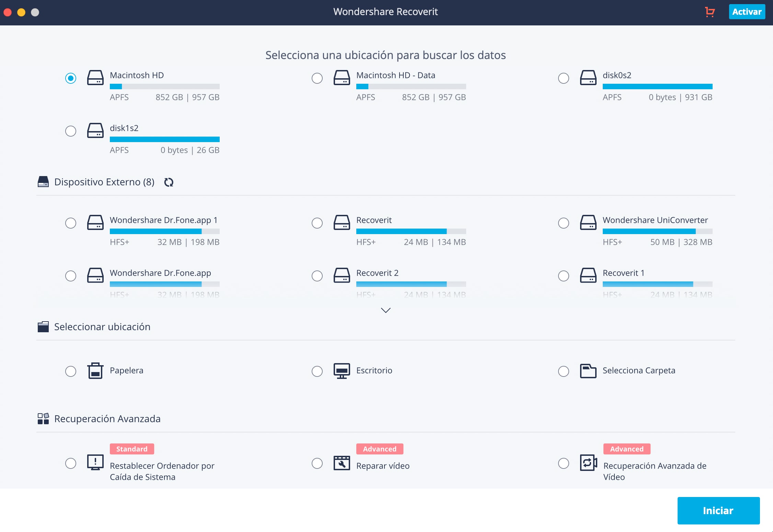The image size is (773, 532).
Task: Choose the Macintosh HD - Data radio button
Action: [x=317, y=78]
